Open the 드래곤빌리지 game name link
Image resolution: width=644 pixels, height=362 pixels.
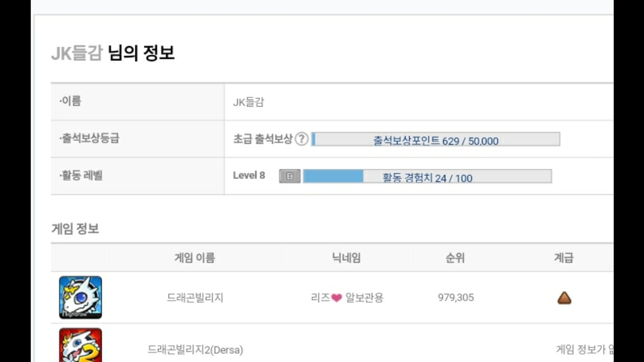(195, 298)
